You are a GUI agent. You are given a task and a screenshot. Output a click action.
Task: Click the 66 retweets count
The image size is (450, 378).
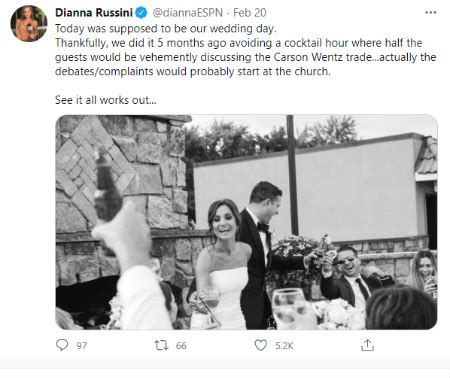coord(181,346)
